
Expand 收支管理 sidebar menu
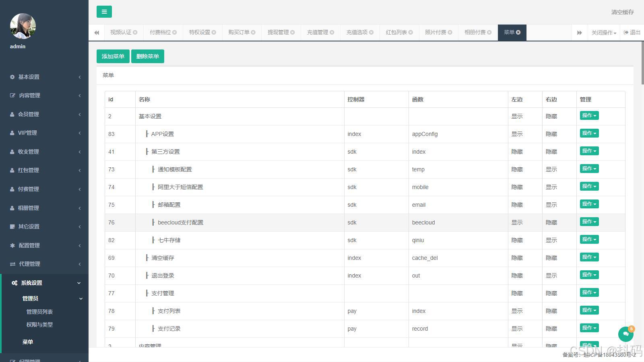[x=44, y=152]
